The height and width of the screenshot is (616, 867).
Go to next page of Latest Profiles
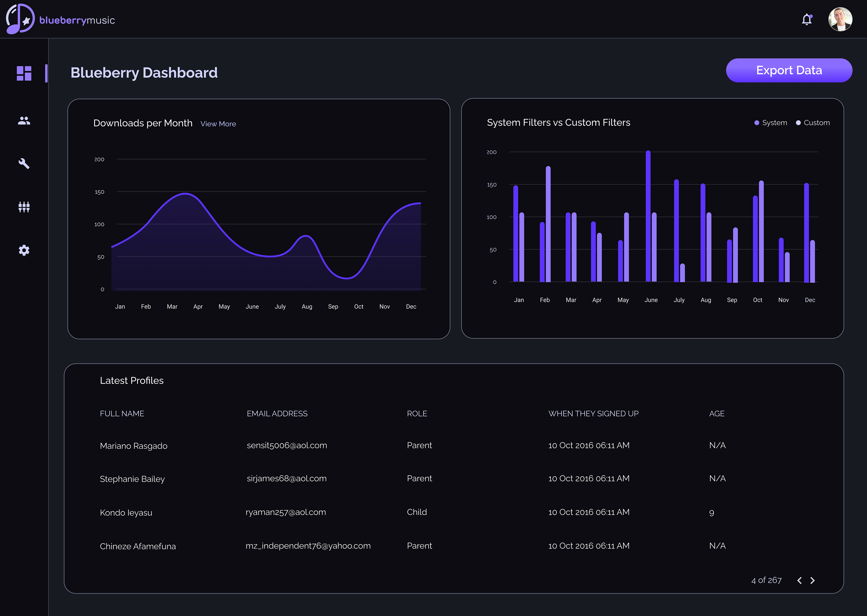[813, 580]
